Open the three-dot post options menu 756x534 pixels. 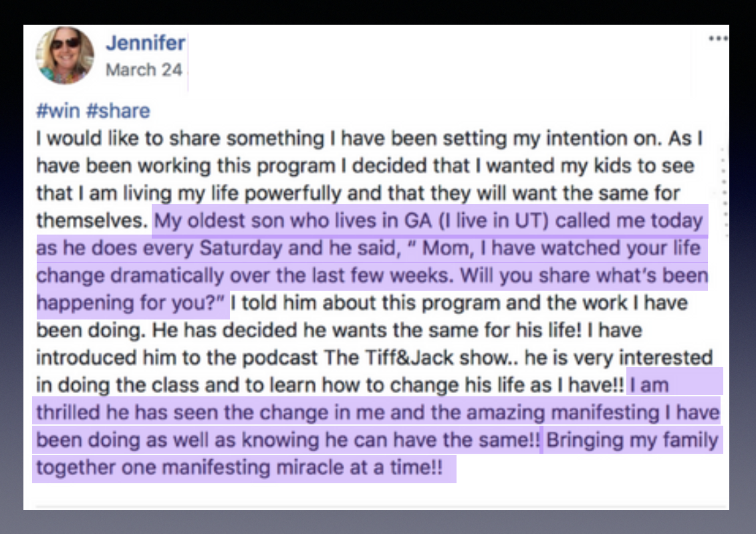pyautogui.click(x=717, y=39)
